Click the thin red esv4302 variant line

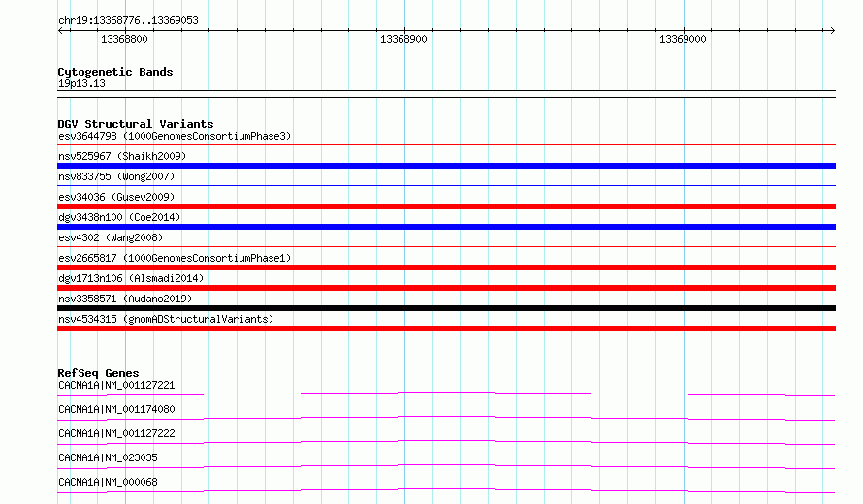click(x=446, y=247)
